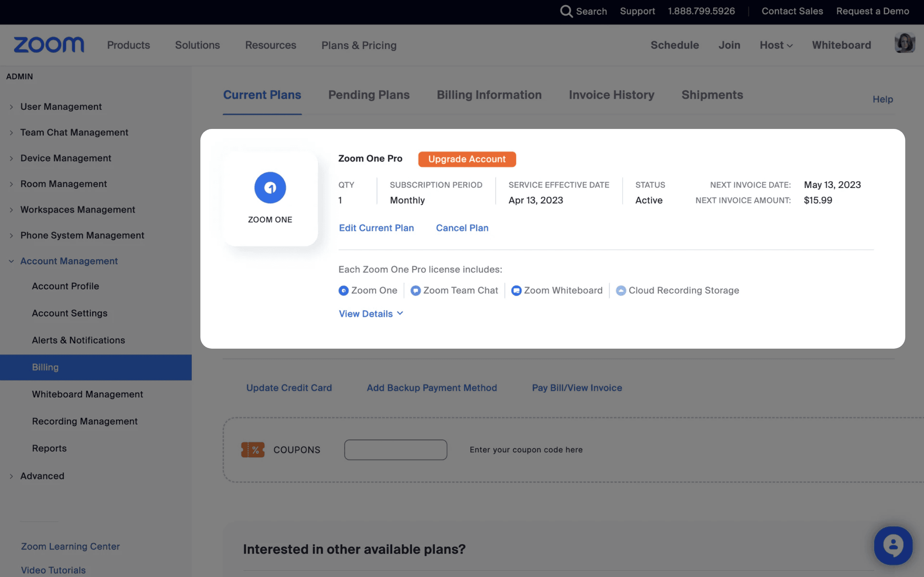Open the user profile avatar
This screenshot has height=577, width=924.
[x=904, y=43]
